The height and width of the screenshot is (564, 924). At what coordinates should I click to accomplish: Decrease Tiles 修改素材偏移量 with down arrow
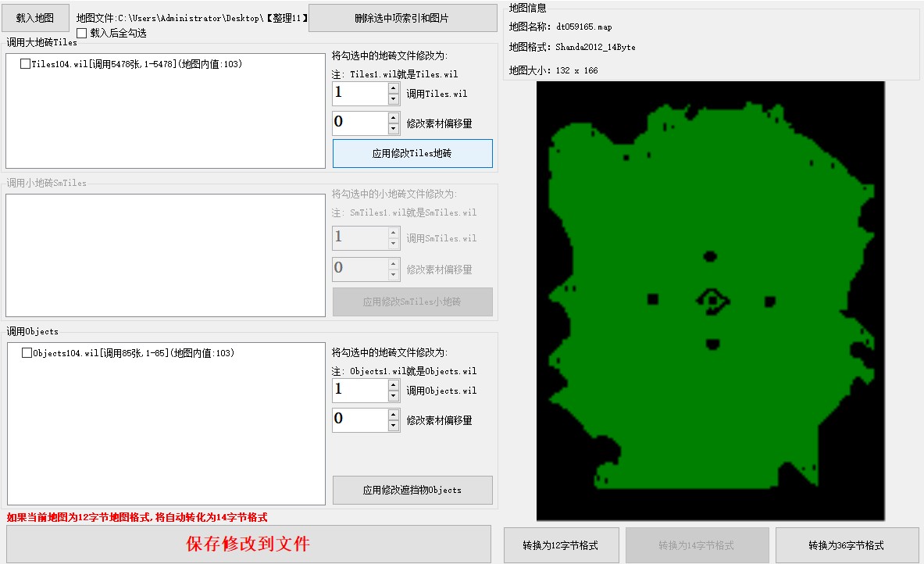click(394, 130)
